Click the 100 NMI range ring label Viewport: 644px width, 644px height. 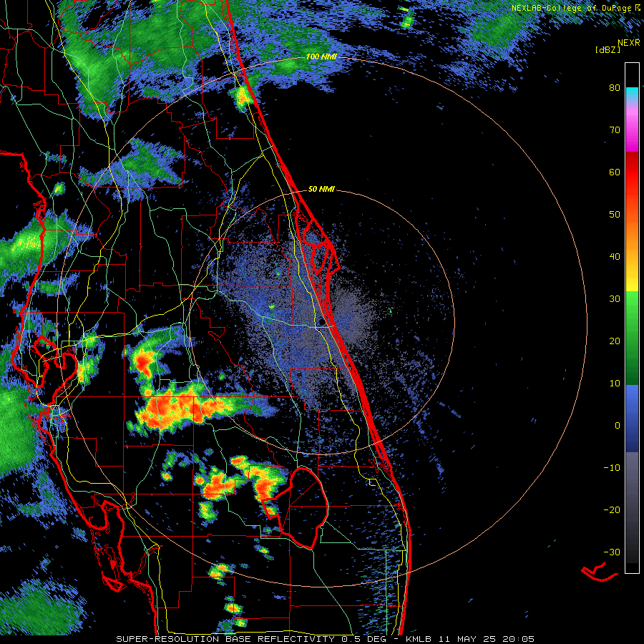pos(321,57)
